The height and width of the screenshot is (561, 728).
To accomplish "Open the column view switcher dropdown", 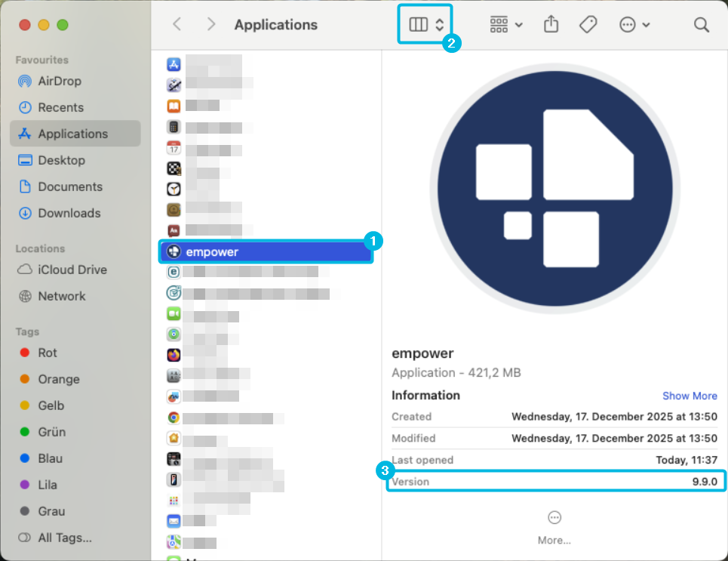I will 426,24.
